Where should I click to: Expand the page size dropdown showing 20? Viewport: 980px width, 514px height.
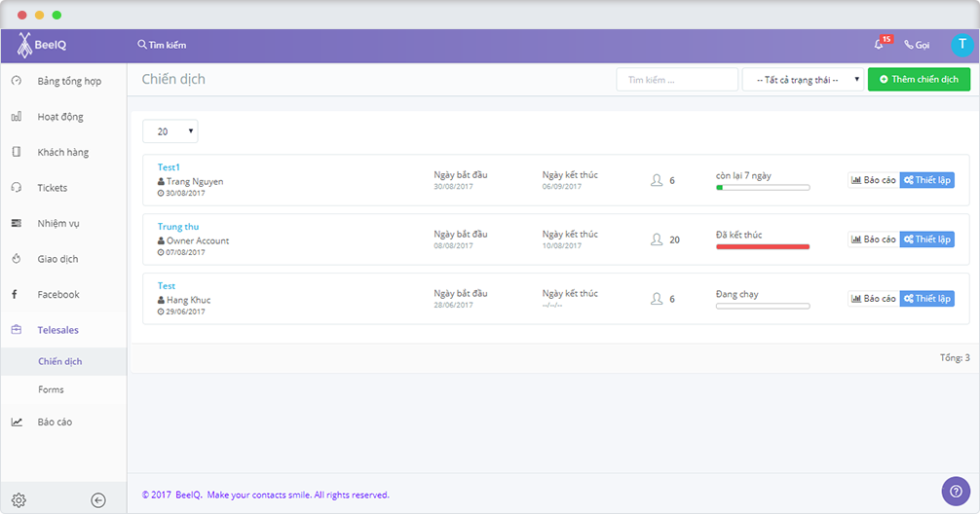pyautogui.click(x=170, y=131)
